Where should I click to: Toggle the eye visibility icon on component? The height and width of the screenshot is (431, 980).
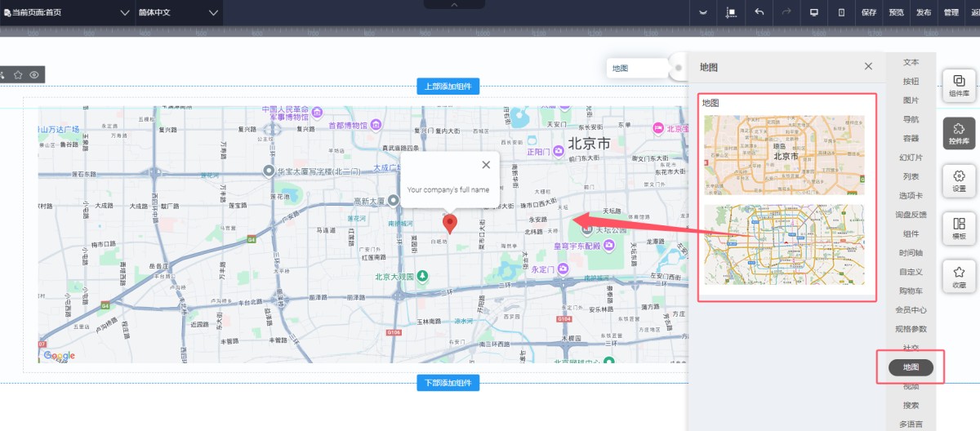[x=34, y=74]
